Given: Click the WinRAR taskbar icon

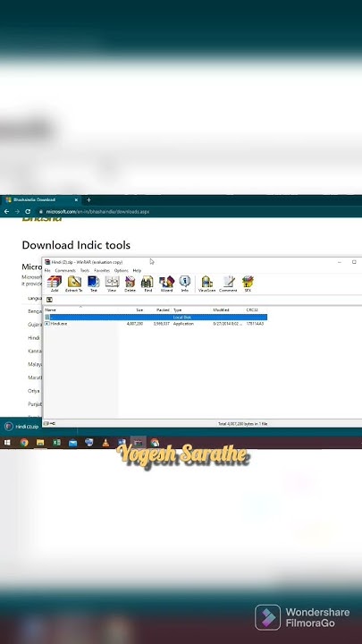Looking at the screenshot, I should click(x=139, y=443).
